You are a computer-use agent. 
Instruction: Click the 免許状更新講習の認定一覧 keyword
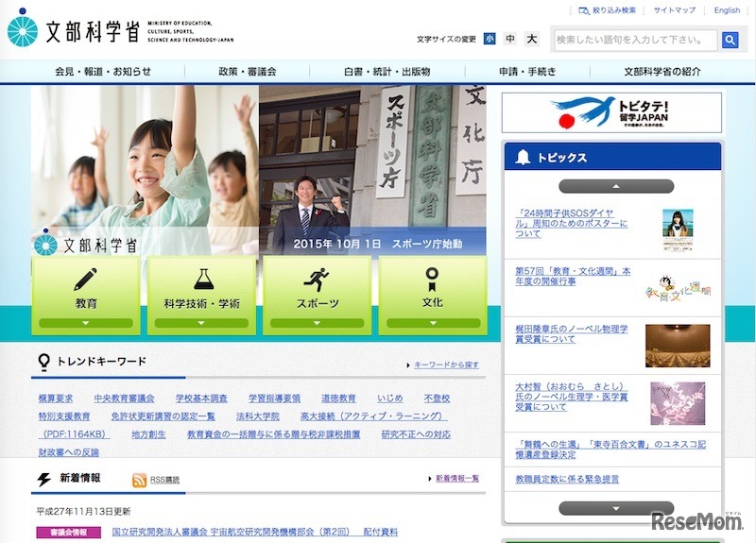pyautogui.click(x=163, y=416)
